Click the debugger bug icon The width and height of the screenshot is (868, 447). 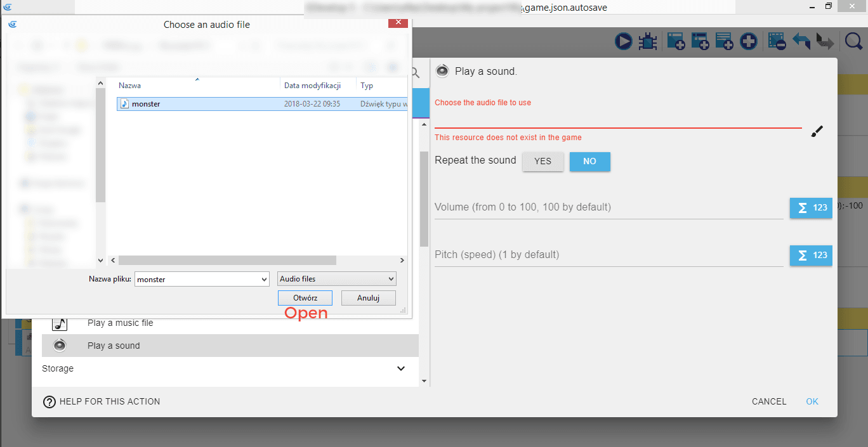click(x=647, y=42)
